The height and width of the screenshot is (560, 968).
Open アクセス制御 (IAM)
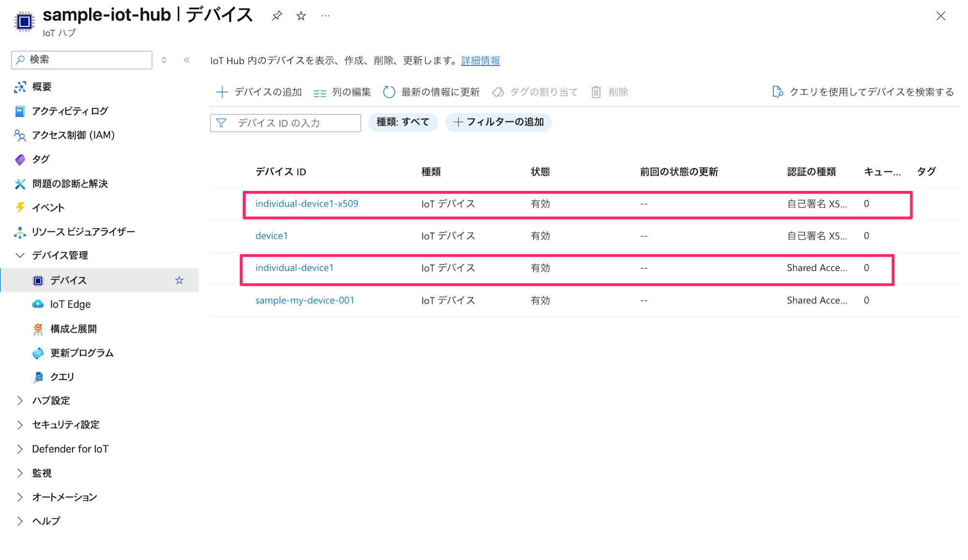73,135
